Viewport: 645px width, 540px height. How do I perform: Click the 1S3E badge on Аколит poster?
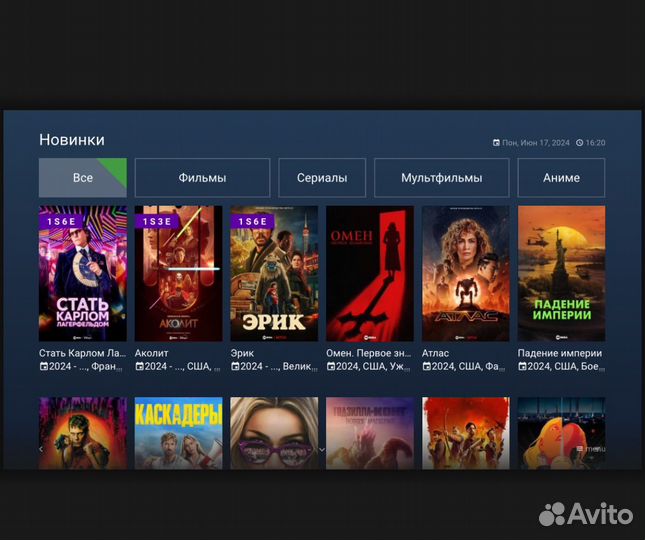(x=157, y=221)
